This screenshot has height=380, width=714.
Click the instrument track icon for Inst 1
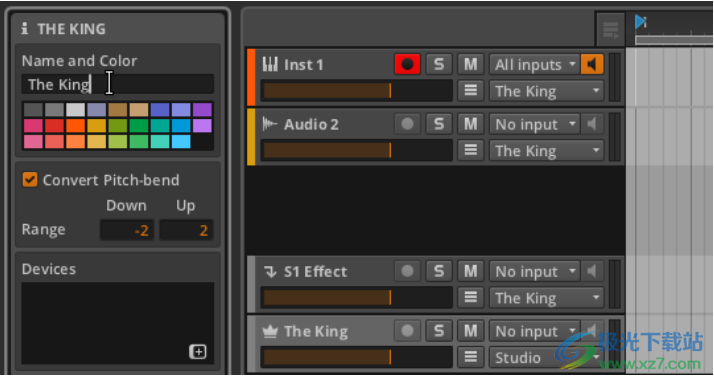tap(270, 64)
